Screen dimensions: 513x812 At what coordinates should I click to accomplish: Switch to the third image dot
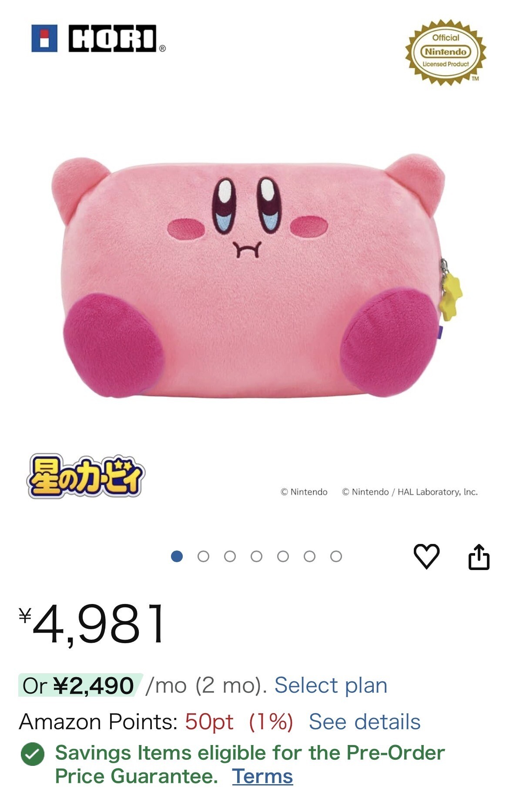(x=230, y=556)
